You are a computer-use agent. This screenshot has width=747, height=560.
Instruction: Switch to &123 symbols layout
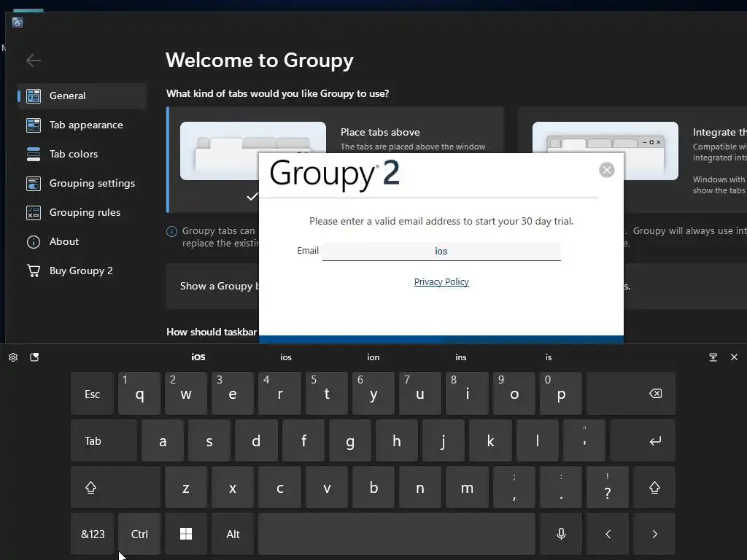click(93, 534)
